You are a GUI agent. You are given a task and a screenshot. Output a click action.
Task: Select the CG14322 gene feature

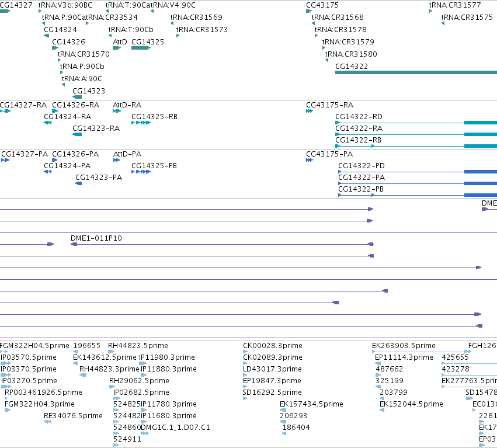coord(416,72)
